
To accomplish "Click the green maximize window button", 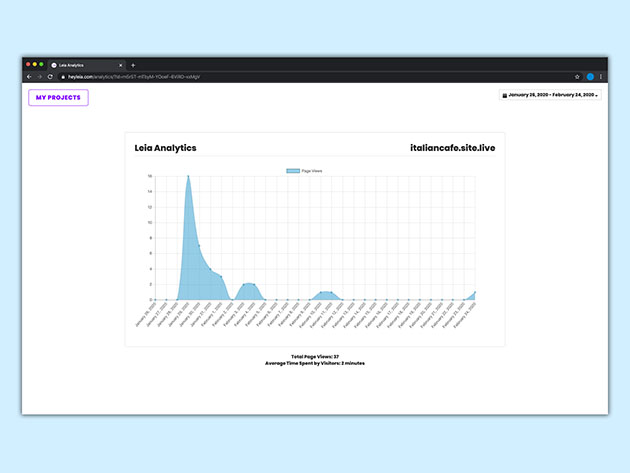I will (x=41, y=64).
